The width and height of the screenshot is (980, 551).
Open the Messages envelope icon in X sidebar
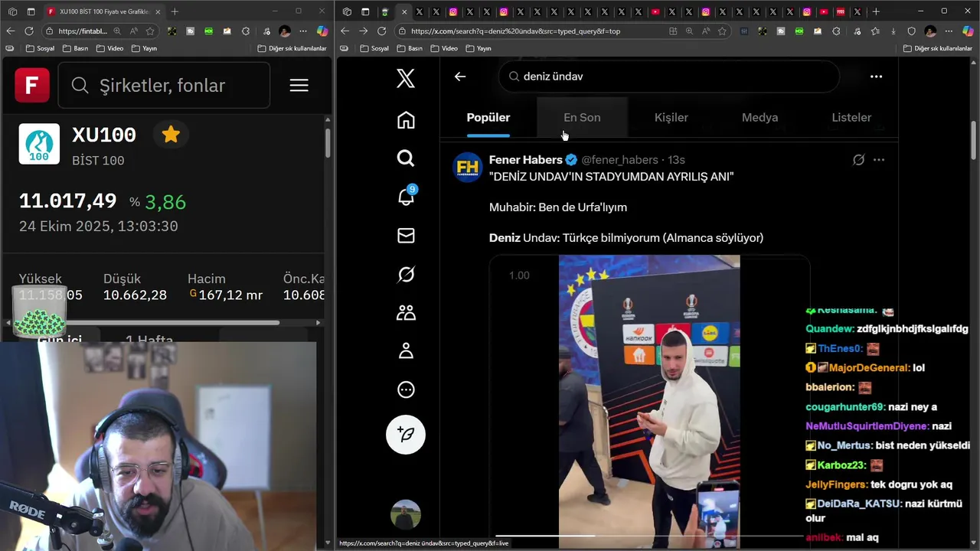406,236
